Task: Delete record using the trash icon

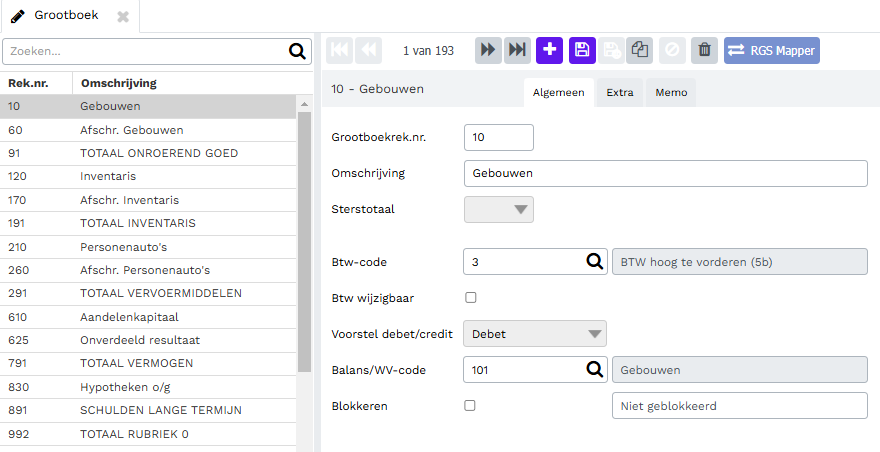Action: click(x=704, y=51)
